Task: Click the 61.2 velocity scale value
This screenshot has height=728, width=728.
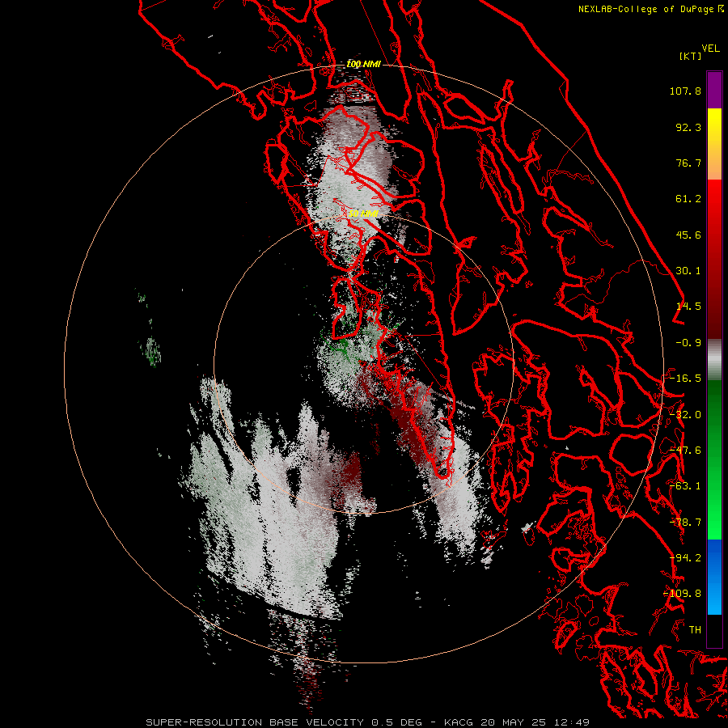Action: [x=688, y=199]
